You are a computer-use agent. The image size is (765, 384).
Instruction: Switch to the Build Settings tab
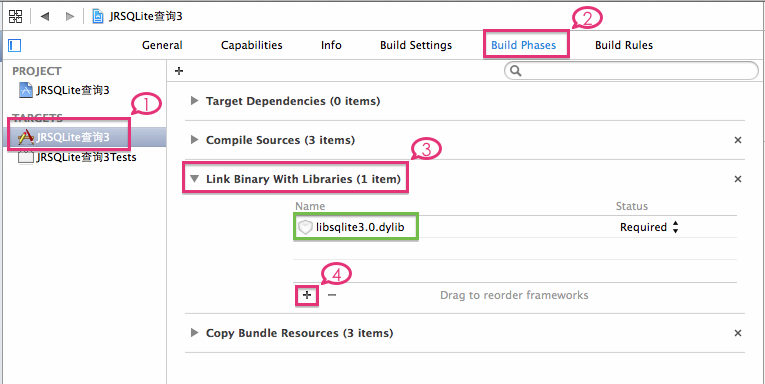pos(416,45)
